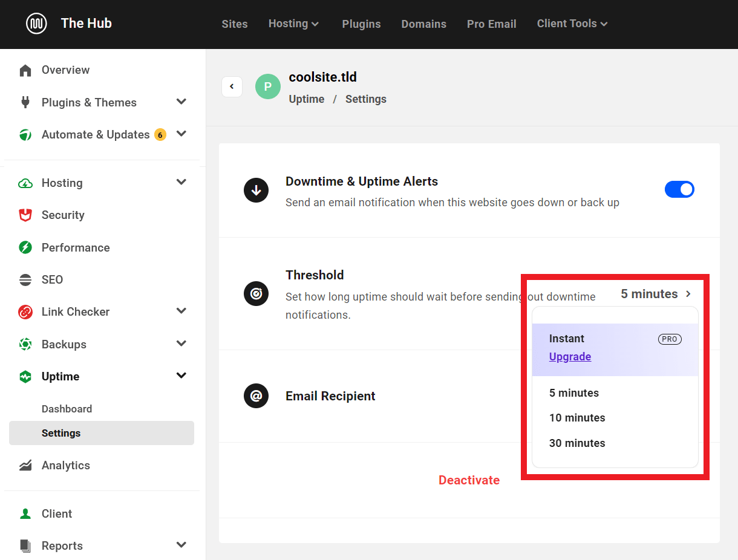
Task: Click the Email Recipient @ icon
Action: tap(256, 396)
